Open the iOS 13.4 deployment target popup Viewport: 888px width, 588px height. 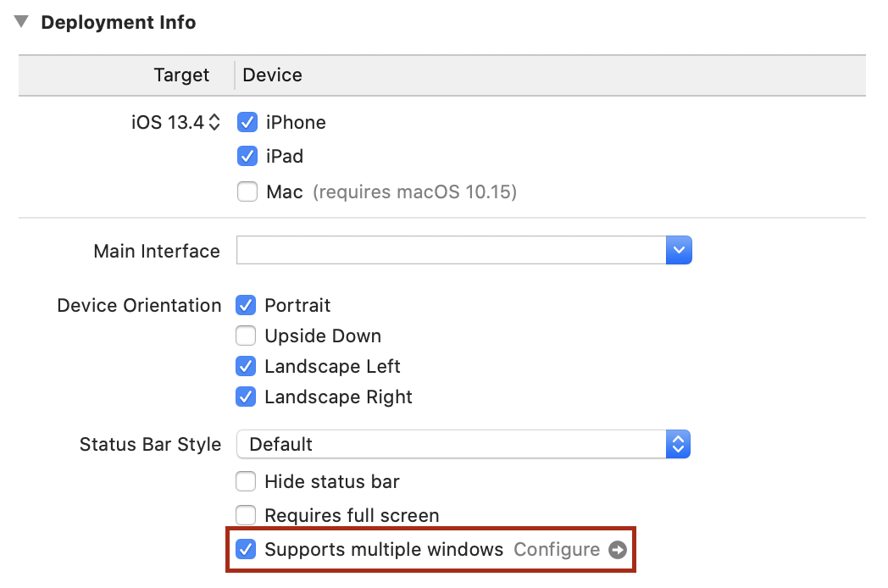pyautogui.click(x=175, y=122)
